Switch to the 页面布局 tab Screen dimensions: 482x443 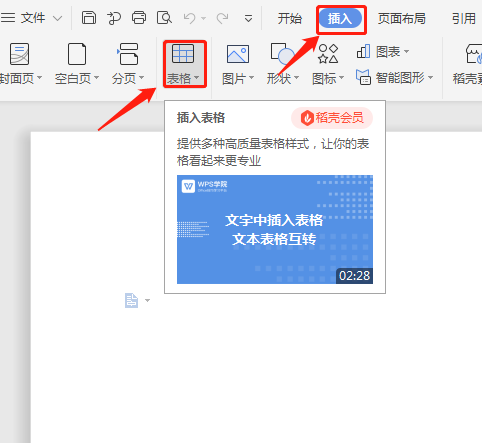(x=402, y=18)
